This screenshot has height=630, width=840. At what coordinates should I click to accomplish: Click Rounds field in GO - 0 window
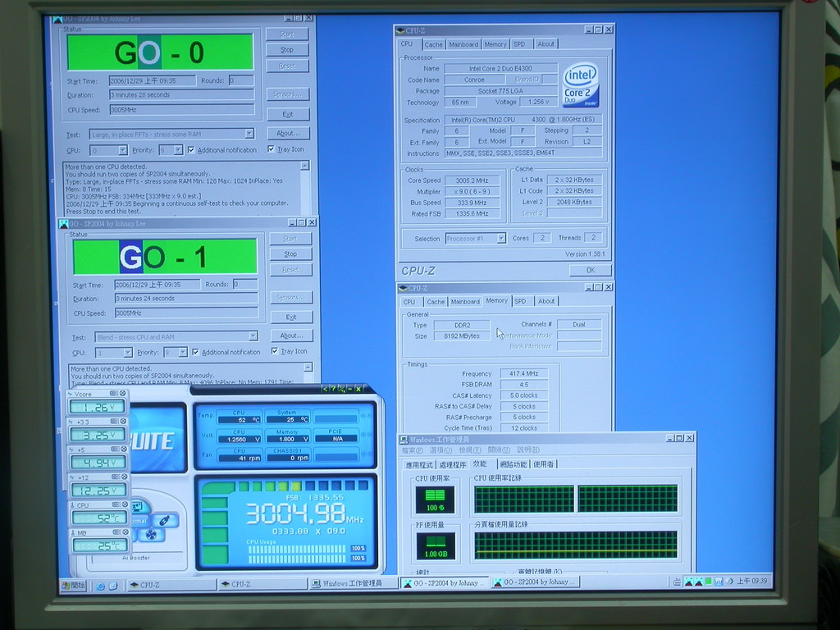[x=241, y=80]
